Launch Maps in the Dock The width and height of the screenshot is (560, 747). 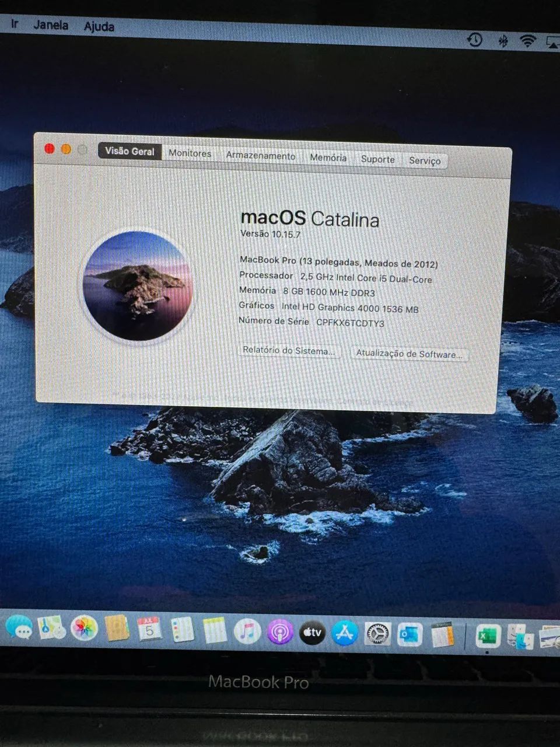[x=52, y=628]
